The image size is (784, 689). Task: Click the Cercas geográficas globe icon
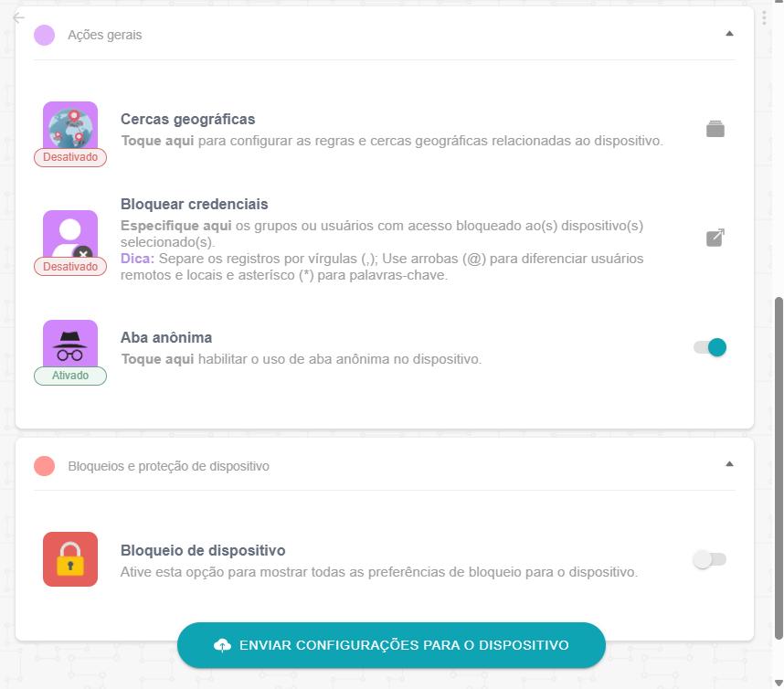[x=70, y=126]
